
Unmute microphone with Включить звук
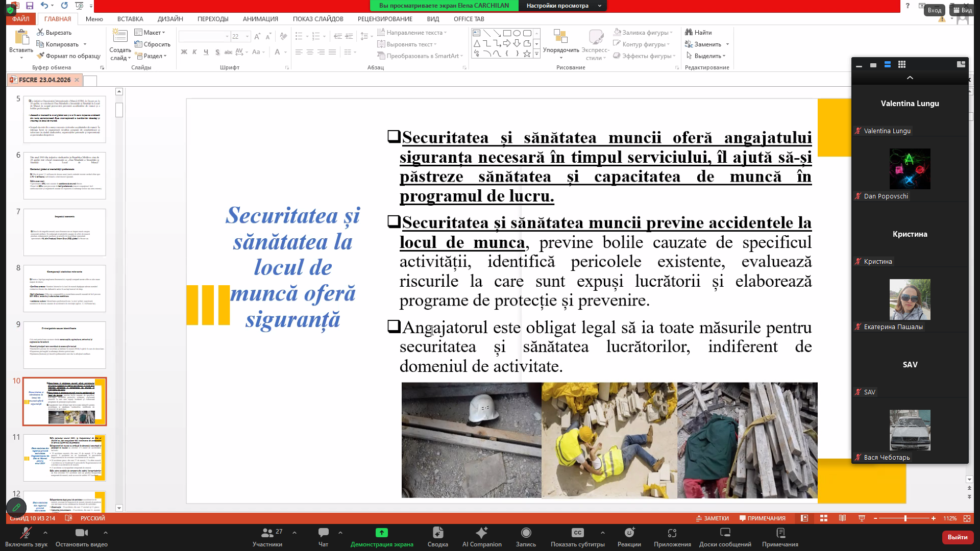(26, 533)
